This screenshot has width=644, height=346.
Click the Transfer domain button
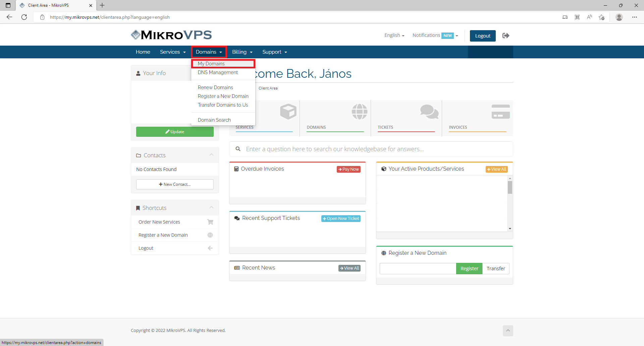496,269
